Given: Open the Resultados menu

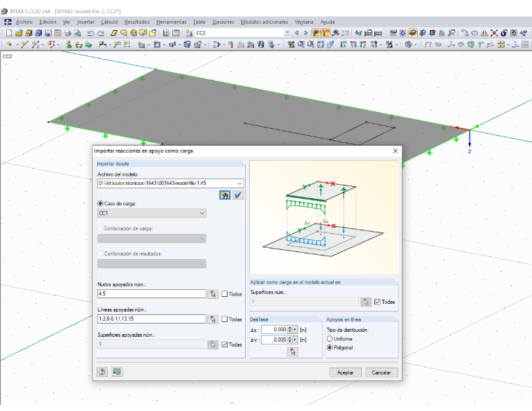Looking at the screenshot, I should coord(136,22).
